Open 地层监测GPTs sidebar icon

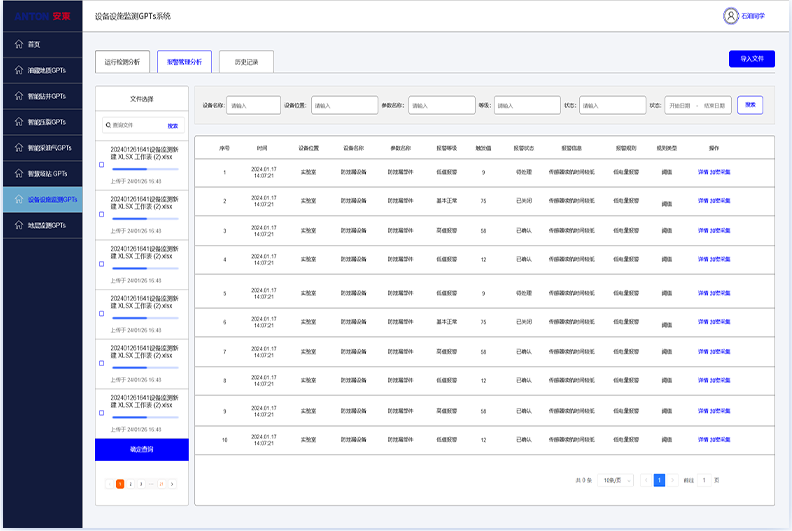[x=19, y=225]
